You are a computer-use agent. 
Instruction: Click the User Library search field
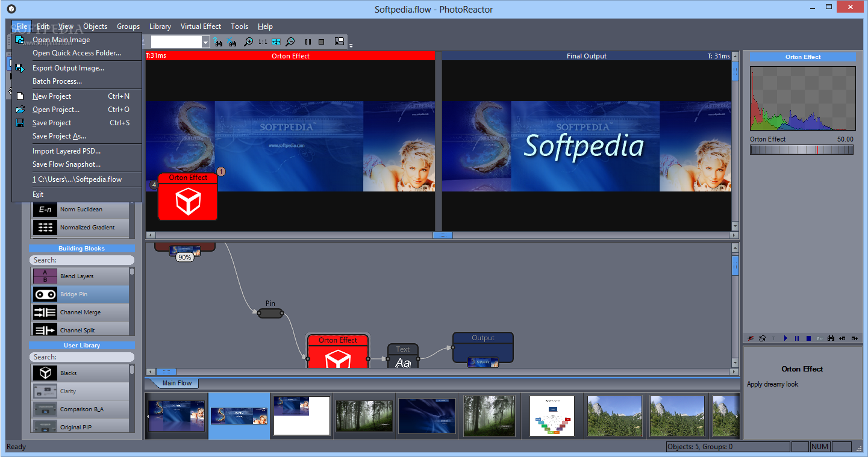[x=82, y=357]
